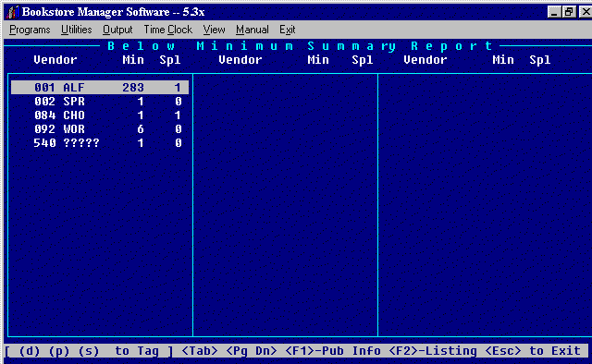The image size is (592, 364).
Task: Open the Output menu
Action: 117,30
